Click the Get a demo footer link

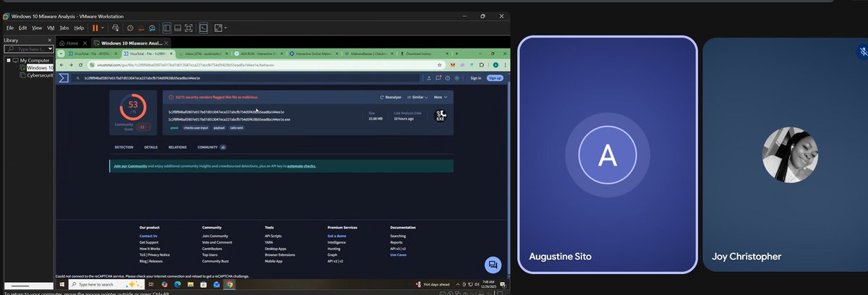(336, 236)
